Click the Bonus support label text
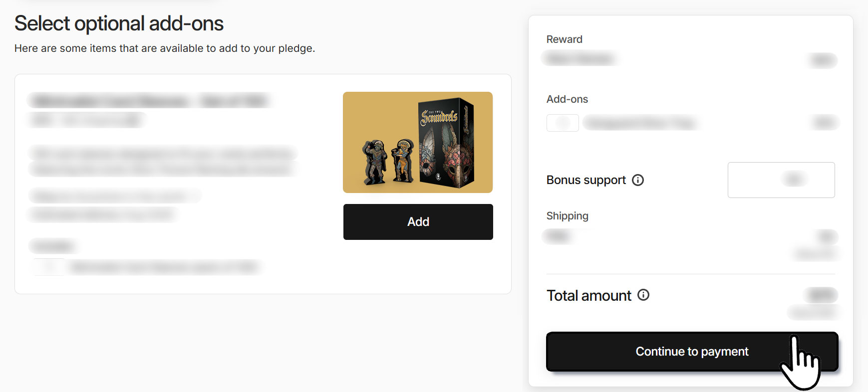Screen dimensions: 868x392 tap(586, 180)
